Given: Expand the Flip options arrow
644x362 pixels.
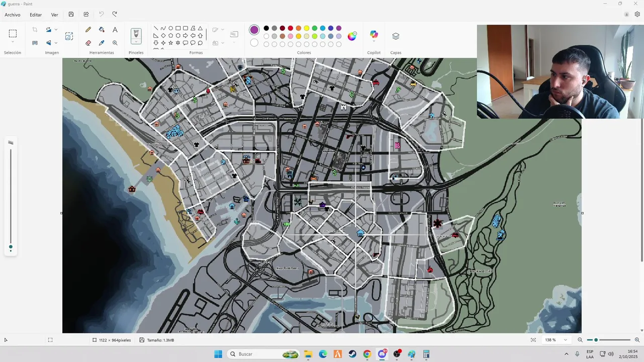Looking at the screenshot, I should pyautogui.click(x=56, y=43).
